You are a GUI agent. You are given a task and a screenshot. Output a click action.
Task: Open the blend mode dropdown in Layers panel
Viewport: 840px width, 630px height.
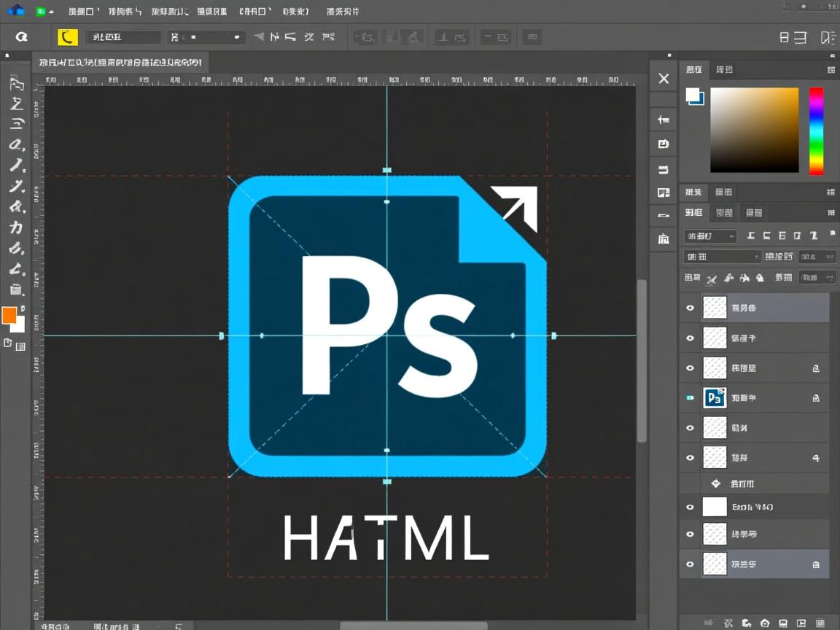(722, 257)
